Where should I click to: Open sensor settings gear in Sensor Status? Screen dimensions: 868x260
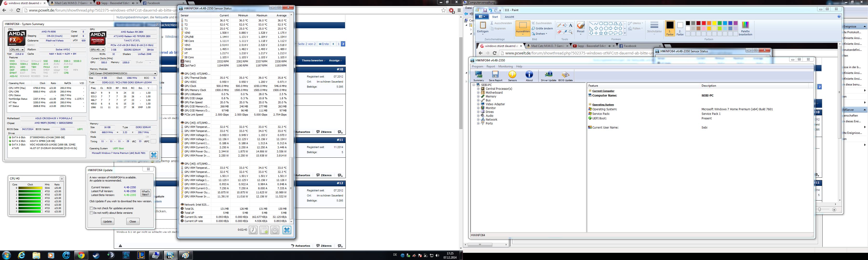click(x=275, y=230)
